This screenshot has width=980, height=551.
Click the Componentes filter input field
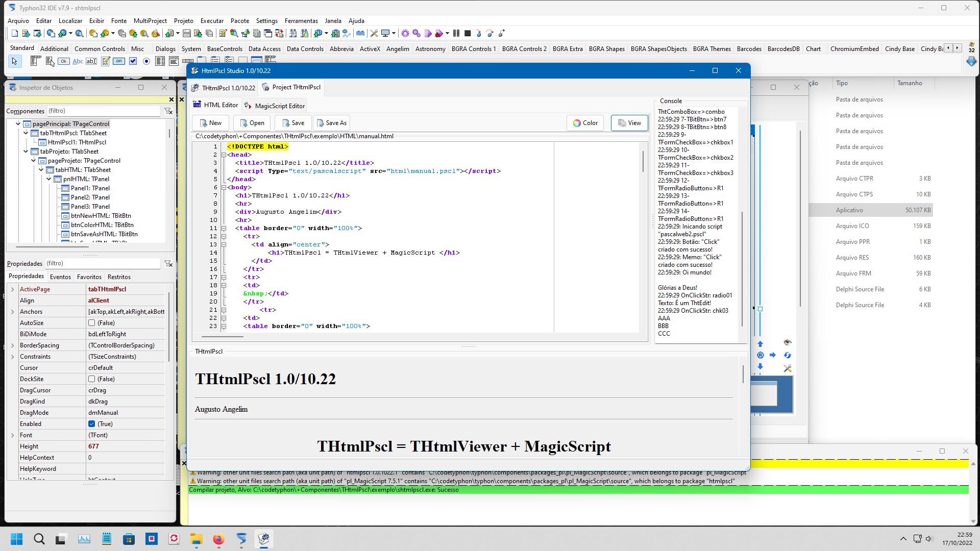pyautogui.click(x=104, y=111)
